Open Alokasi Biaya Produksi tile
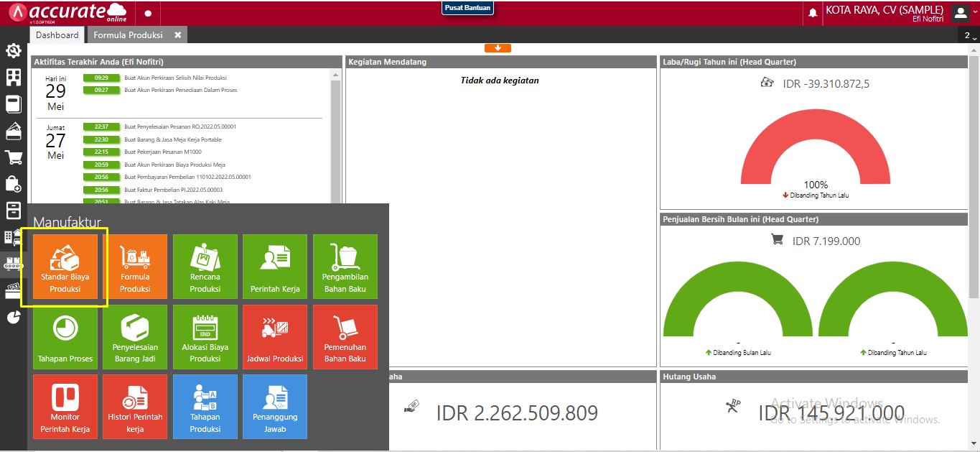Viewport: 980px width, 452px height. [x=205, y=337]
